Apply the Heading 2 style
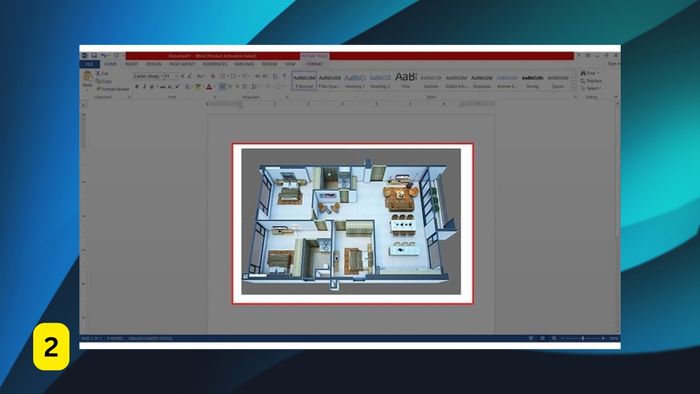 (380, 81)
